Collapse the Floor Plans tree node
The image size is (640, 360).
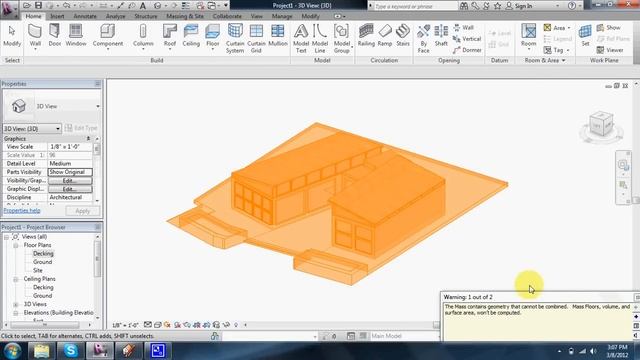click(x=16, y=245)
